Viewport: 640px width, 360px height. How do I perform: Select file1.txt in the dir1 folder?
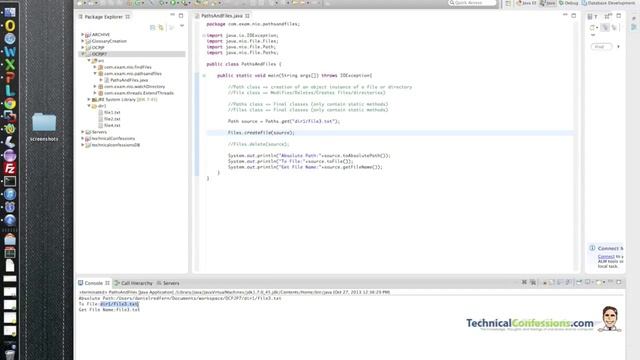pyautogui.click(x=111, y=112)
